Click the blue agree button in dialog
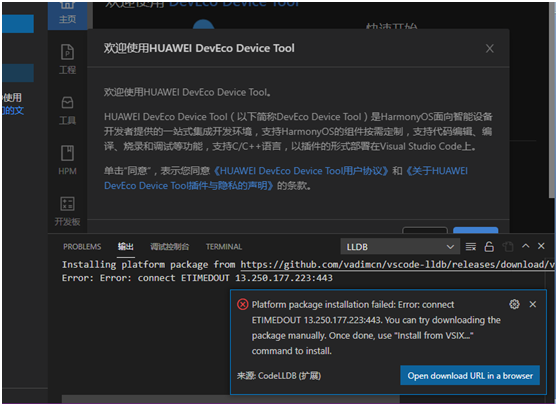 [x=475, y=230]
